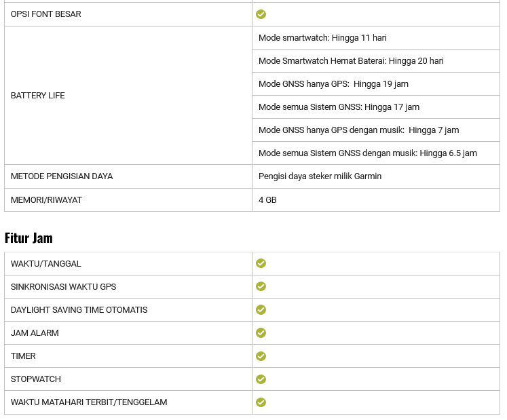Select 'Mode GNSS hanya GPS: Hingga 19 jam'

click(x=333, y=84)
